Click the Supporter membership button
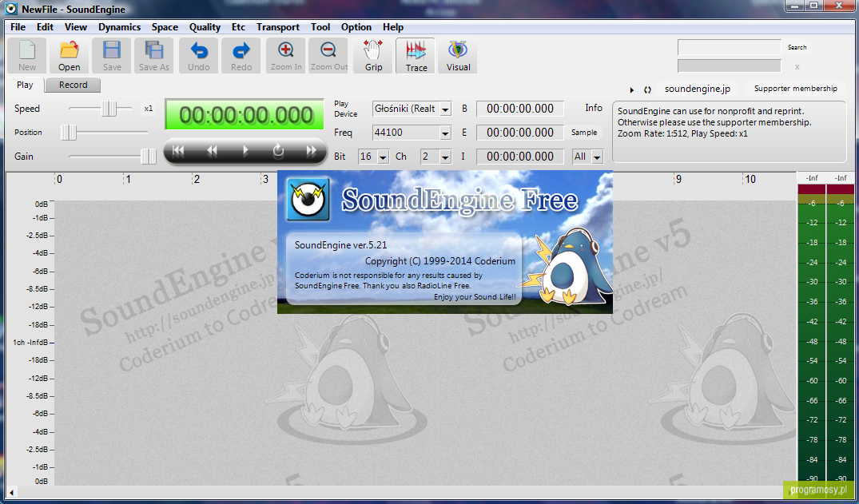The height and width of the screenshot is (504, 859). [795, 89]
